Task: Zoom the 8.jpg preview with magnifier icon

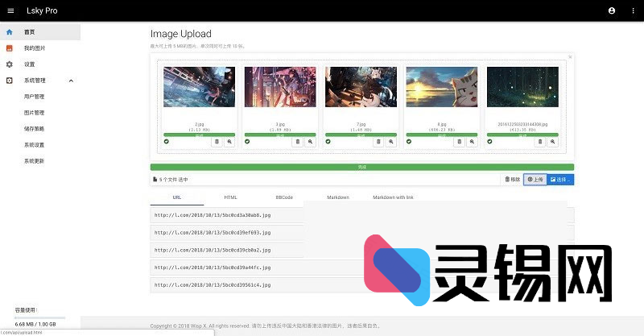Action: pyautogui.click(x=472, y=142)
